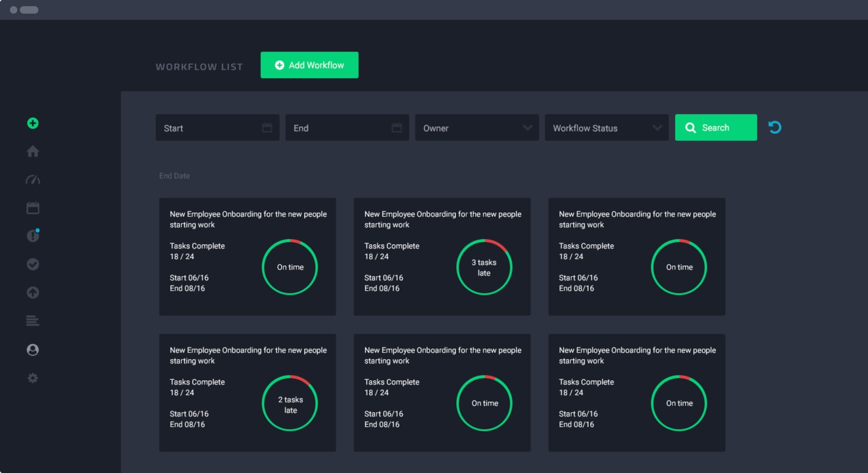Expand the Owner dropdown
The width and height of the screenshot is (868, 473).
coord(477,128)
